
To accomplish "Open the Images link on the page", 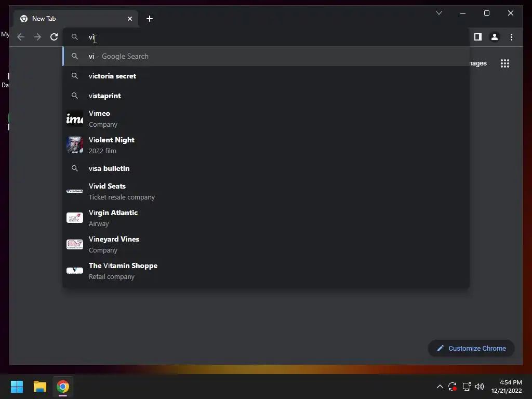I will pyautogui.click(x=478, y=63).
